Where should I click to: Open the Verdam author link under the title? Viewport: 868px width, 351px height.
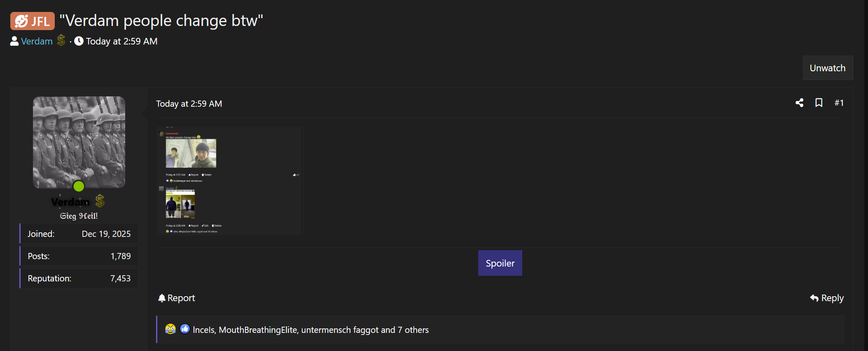pyautogui.click(x=37, y=41)
